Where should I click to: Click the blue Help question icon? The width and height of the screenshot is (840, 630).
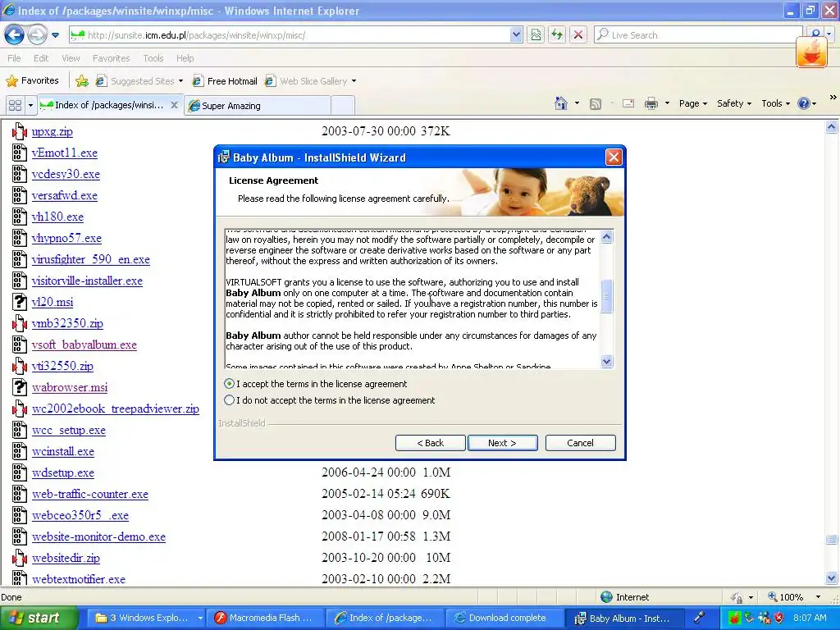pos(804,103)
